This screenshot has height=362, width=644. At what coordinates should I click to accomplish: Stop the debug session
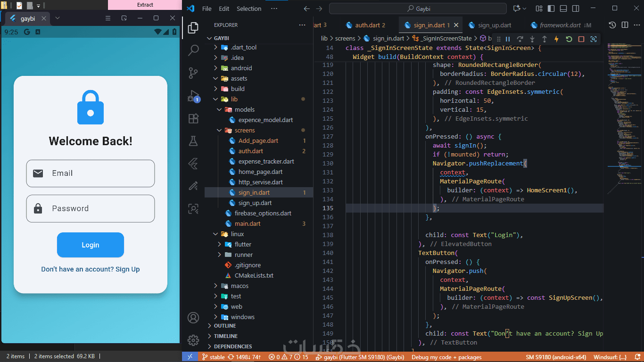pos(581,39)
